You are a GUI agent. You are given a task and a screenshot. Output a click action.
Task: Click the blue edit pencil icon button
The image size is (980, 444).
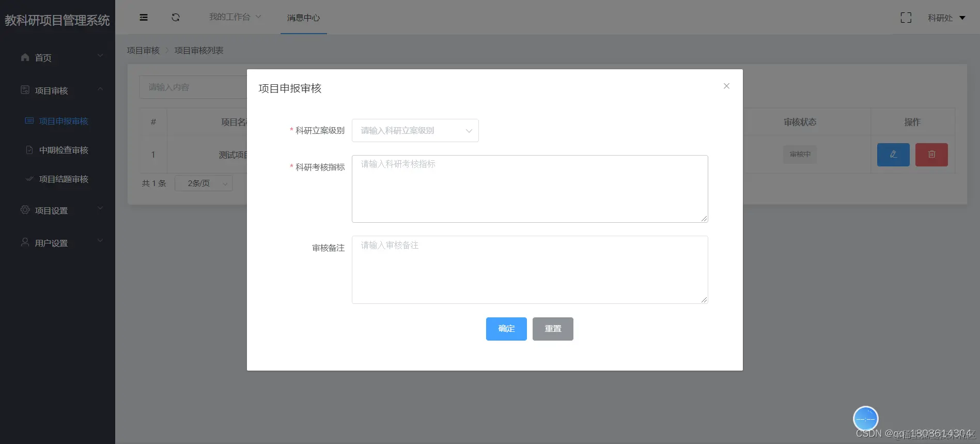[x=893, y=155]
